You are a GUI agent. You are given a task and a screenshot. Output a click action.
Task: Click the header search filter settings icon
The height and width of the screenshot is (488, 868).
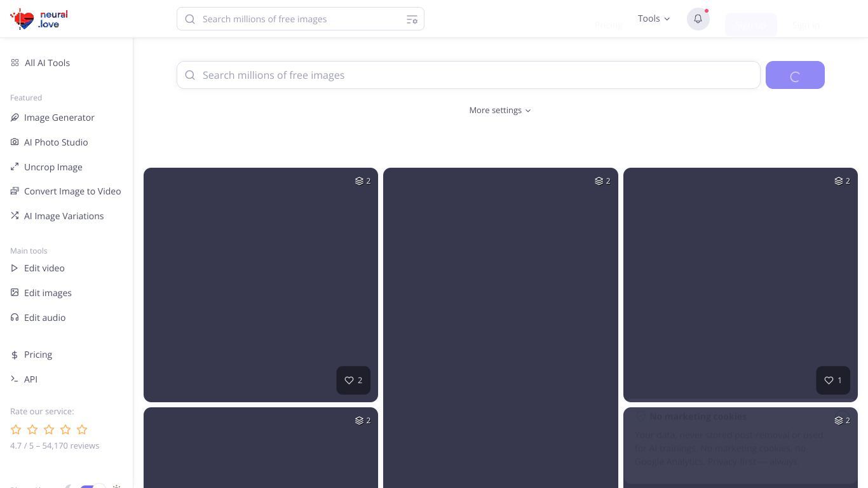tap(412, 19)
